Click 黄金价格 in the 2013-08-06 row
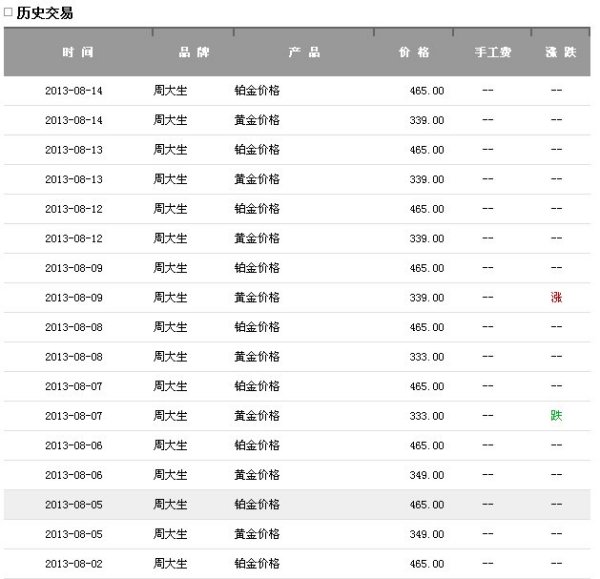Screen dimensions: 600x579 (257, 475)
